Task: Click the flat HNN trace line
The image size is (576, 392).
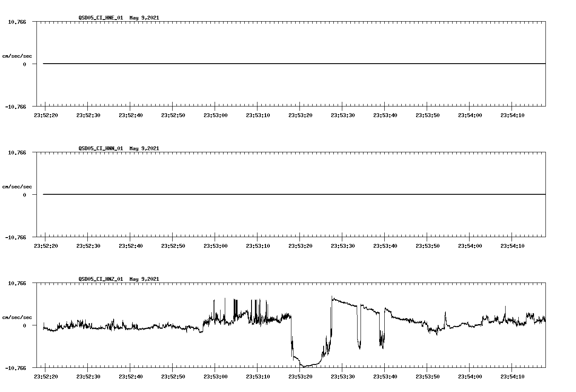Action: [x=294, y=194]
